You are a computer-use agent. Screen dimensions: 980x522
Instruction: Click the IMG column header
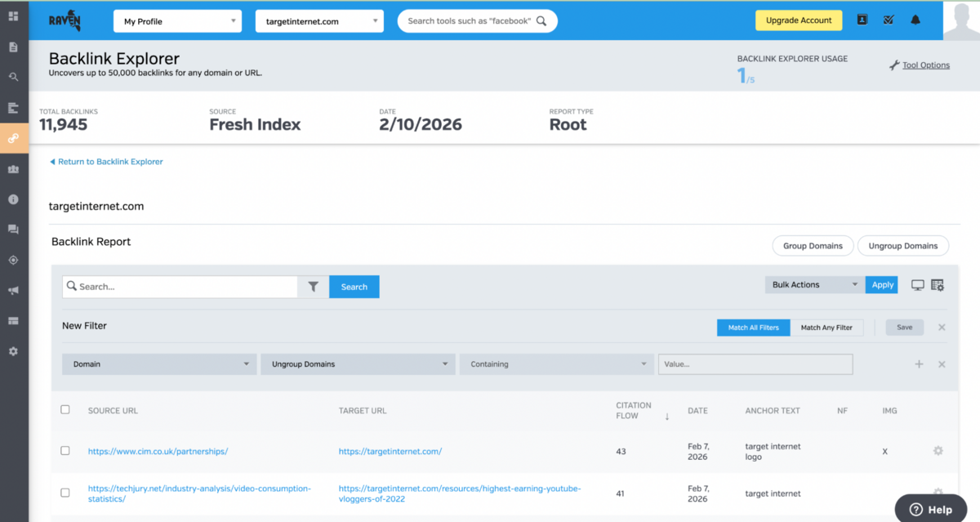click(890, 411)
